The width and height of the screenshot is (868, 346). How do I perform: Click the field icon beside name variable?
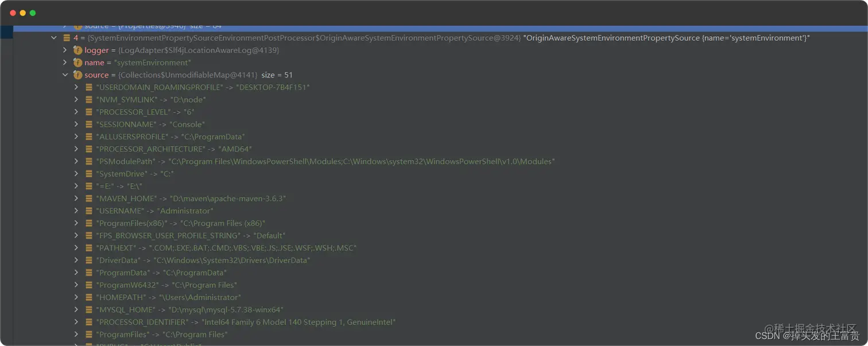point(78,63)
